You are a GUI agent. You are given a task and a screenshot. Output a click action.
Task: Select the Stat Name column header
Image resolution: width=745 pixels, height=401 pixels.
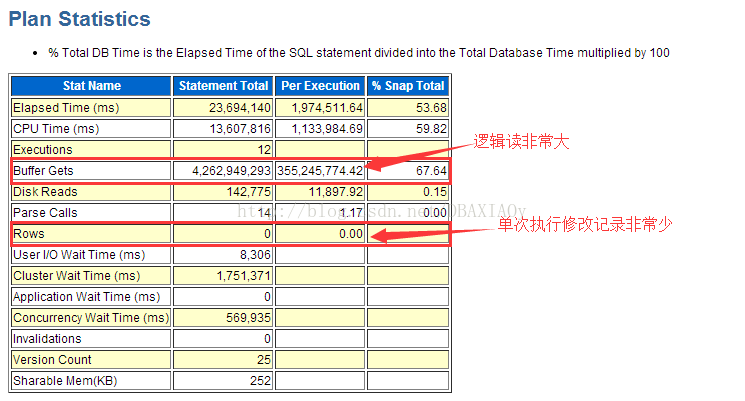pos(91,86)
